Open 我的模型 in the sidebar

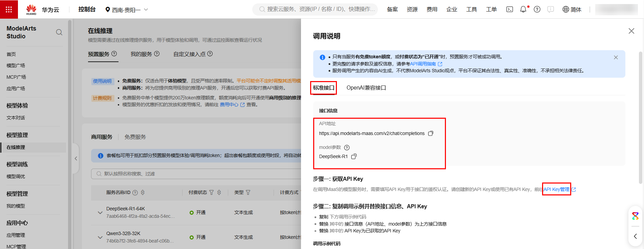pyautogui.click(x=16, y=206)
